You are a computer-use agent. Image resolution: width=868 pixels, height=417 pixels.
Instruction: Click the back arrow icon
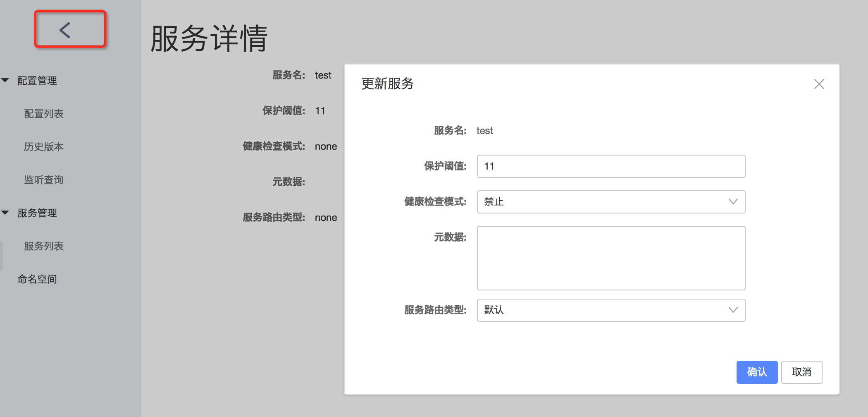click(x=65, y=30)
